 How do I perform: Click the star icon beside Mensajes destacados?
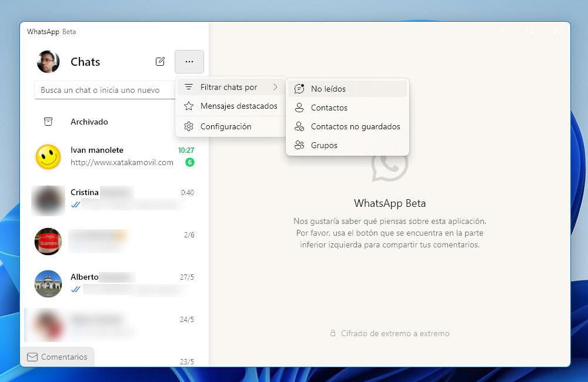188,106
